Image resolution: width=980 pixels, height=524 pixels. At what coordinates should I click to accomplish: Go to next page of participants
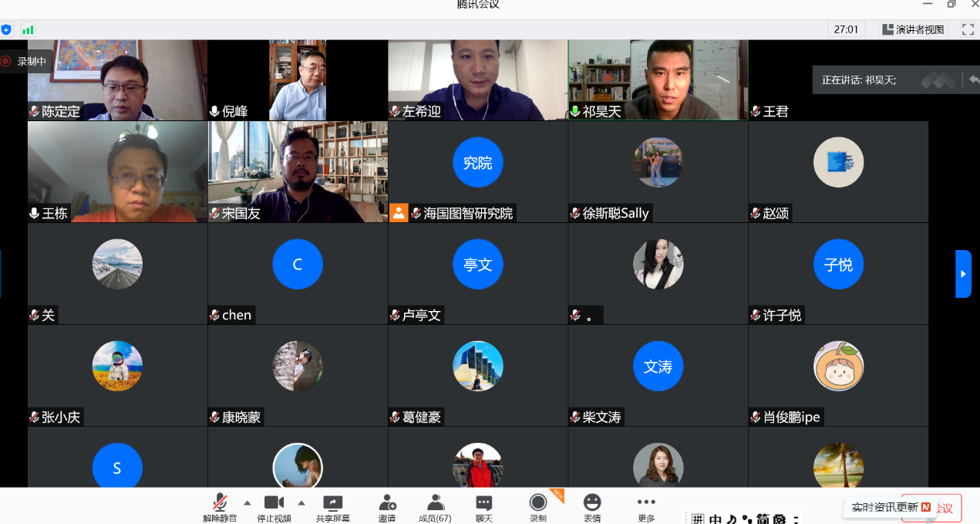pos(963,274)
